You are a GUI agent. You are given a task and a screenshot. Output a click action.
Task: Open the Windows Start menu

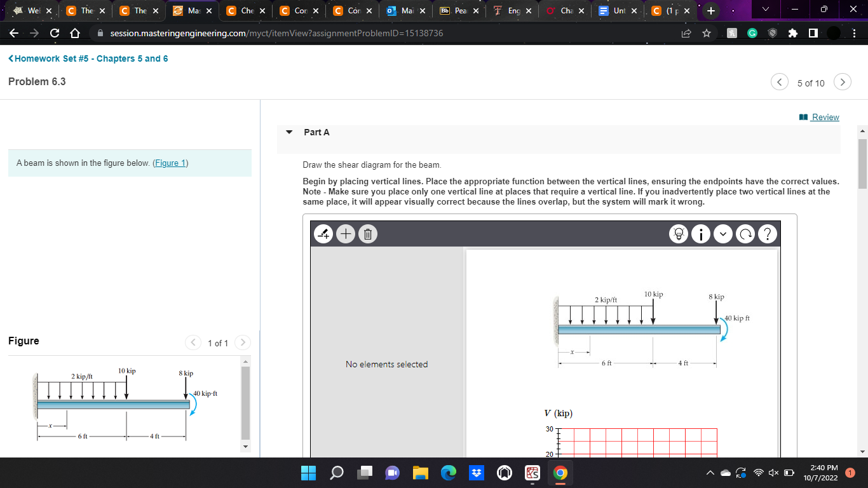pos(308,473)
